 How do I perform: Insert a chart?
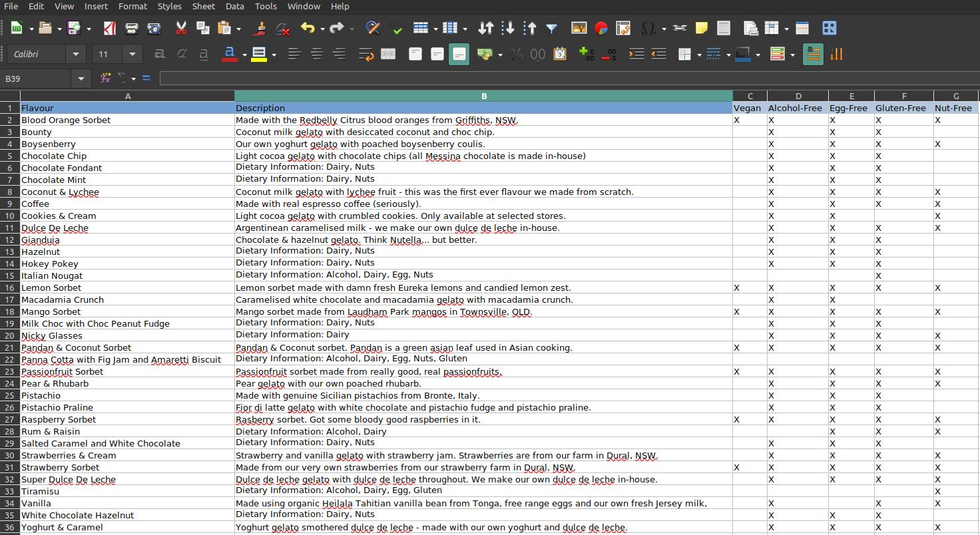(601, 28)
